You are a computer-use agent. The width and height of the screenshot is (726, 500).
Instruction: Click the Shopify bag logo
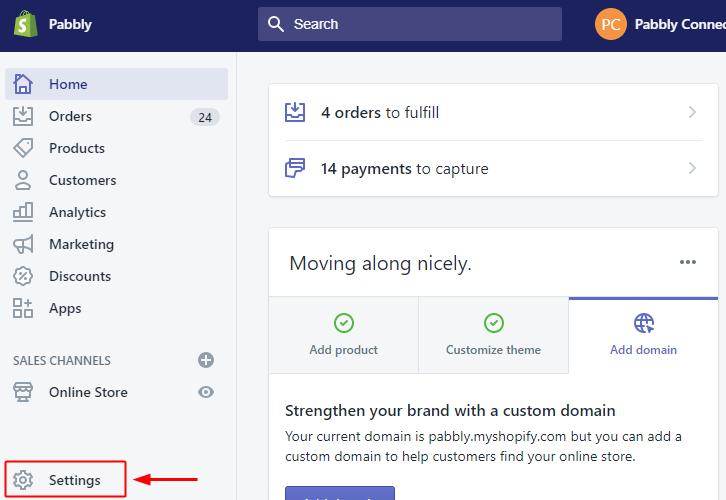[26, 24]
